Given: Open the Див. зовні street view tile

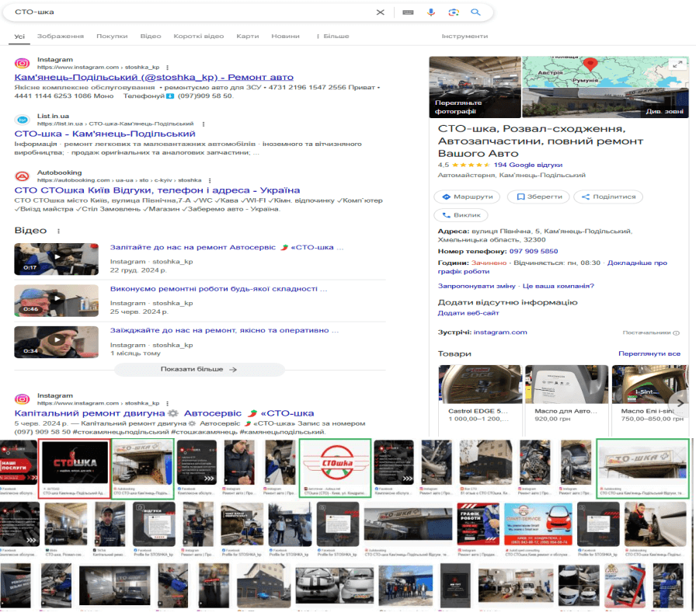Looking at the screenshot, I should (605, 103).
